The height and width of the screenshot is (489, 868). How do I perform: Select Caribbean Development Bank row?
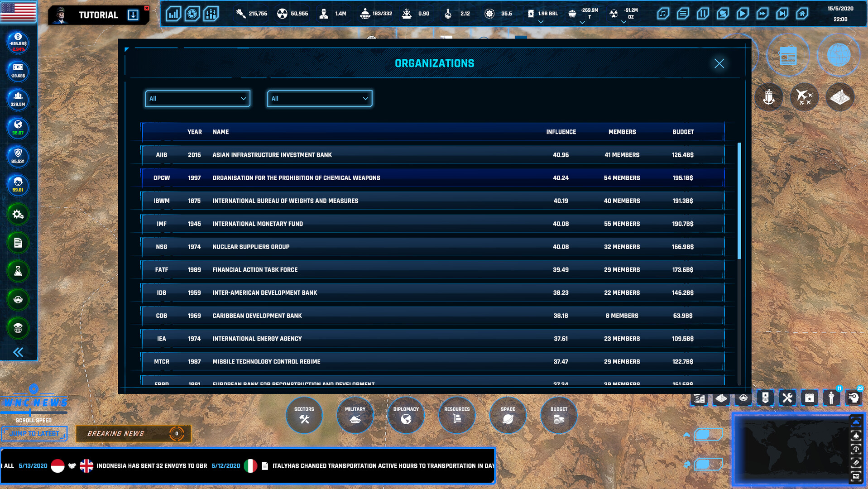click(x=433, y=316)
